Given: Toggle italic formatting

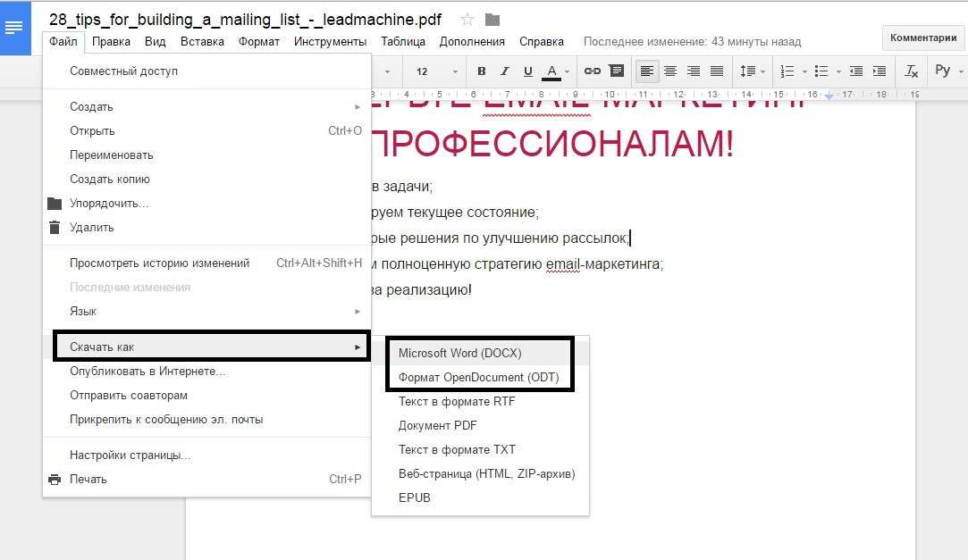Looking at the screenshot, I should tap(504, 71).
